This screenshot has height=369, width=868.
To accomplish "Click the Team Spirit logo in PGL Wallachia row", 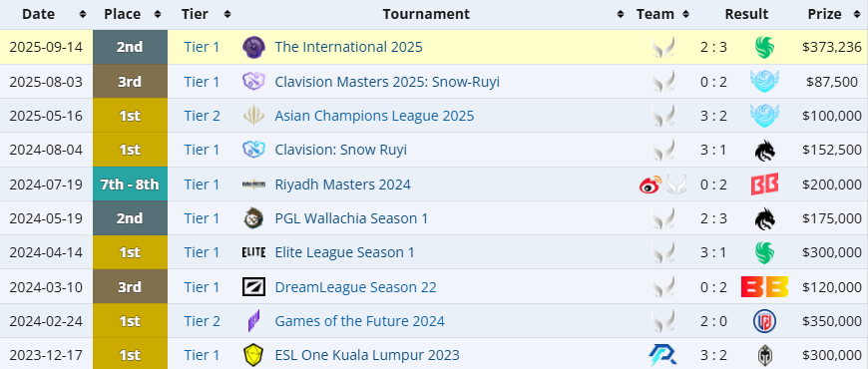I will click(x=764, y=218).
